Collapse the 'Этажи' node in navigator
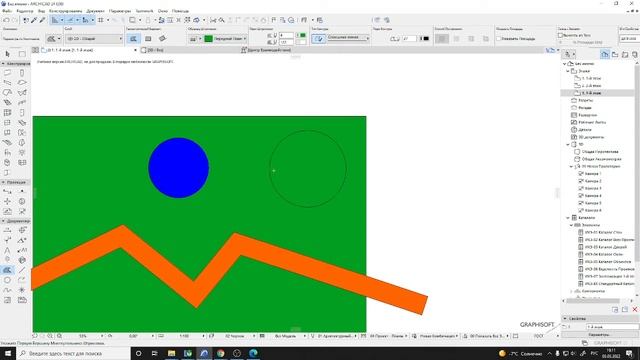 (x=568, y=71)
